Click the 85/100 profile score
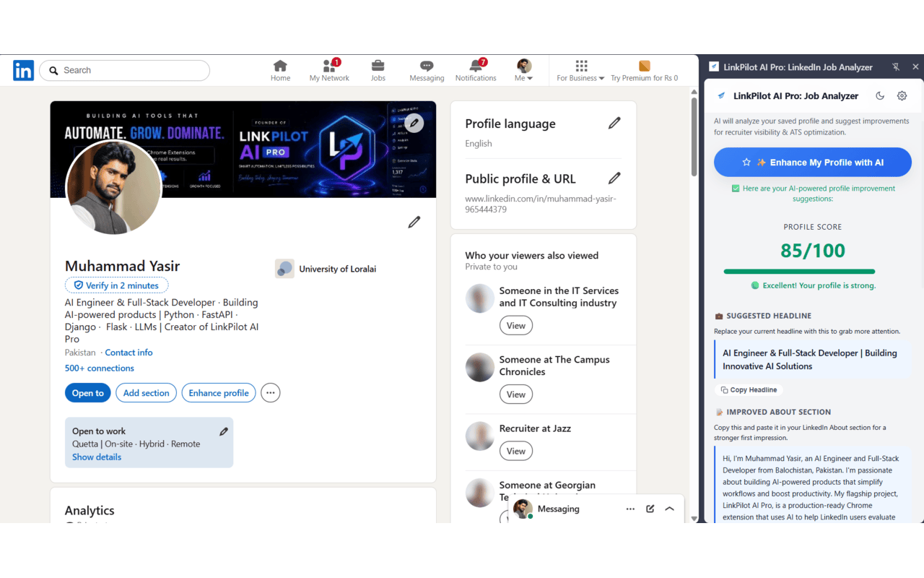The image size is (924, 578). pos(813,251)
